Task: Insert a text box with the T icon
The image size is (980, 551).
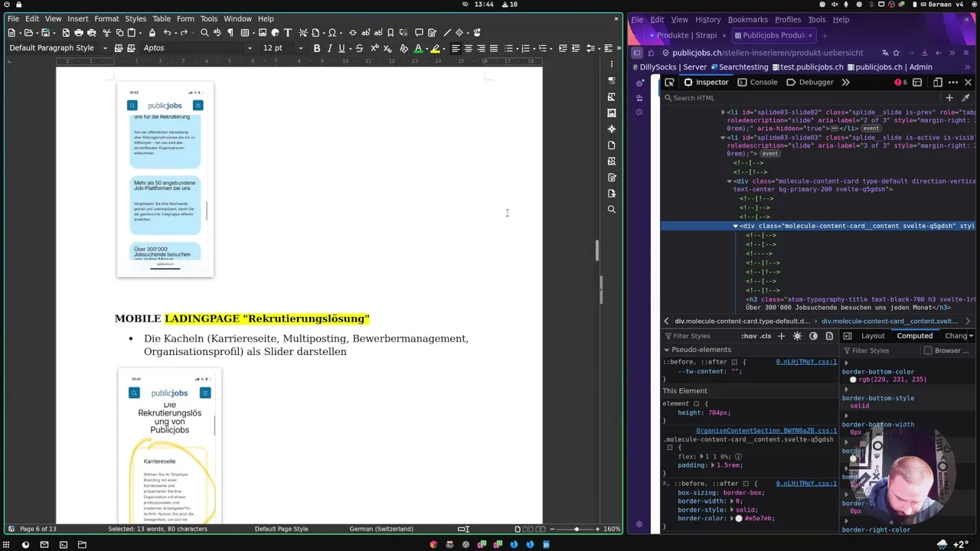Action: tap(288, 33)
